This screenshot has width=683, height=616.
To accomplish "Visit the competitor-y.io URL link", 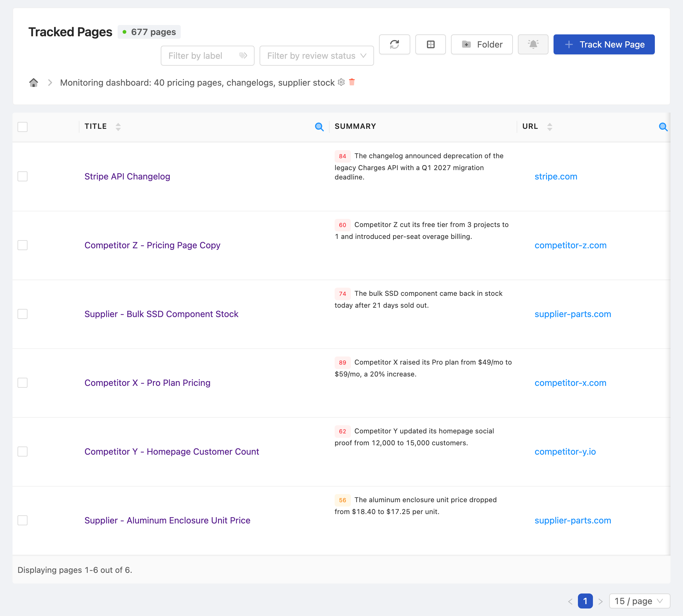I will (565, 452).
